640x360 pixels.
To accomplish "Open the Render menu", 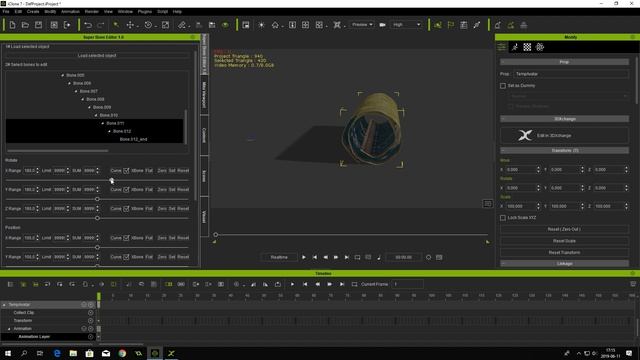I will (x=92, y=11).
